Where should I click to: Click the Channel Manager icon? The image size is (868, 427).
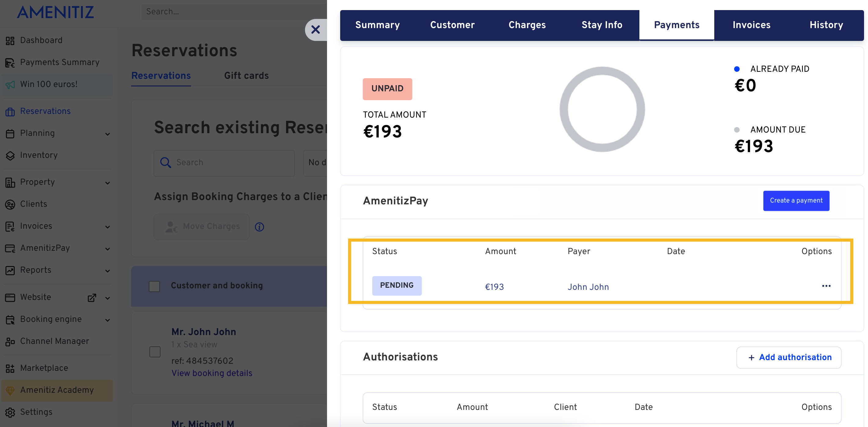(x=10, y=341)
